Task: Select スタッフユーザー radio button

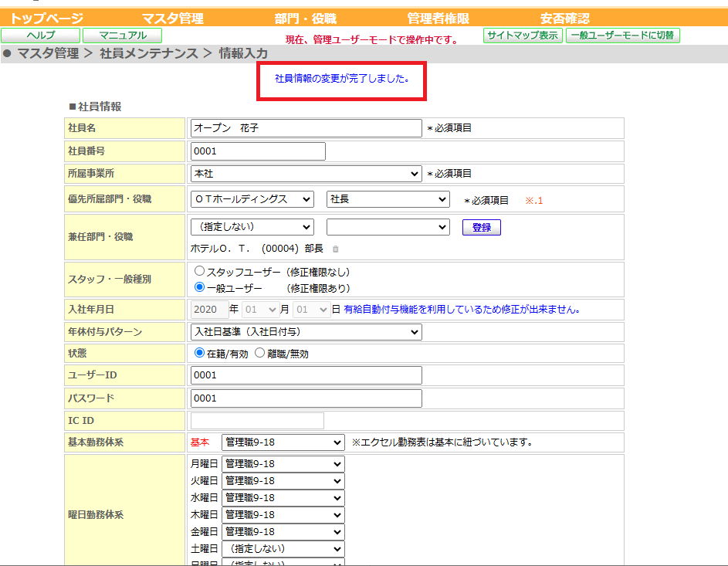Action: pos(199,271)
